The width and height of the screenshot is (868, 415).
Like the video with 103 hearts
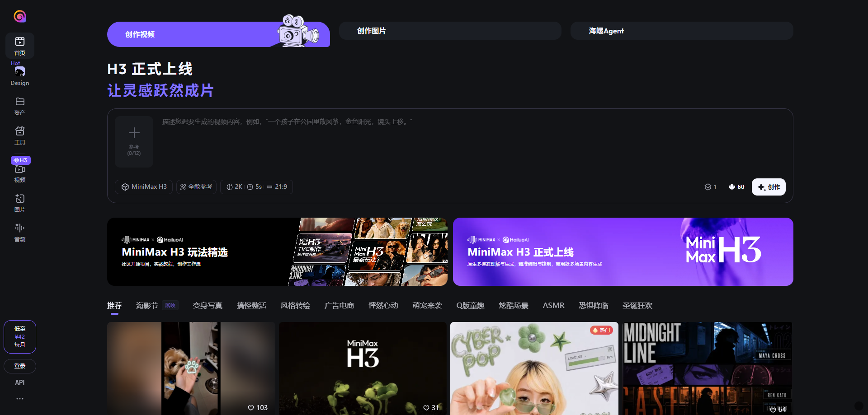coord(251,408)
